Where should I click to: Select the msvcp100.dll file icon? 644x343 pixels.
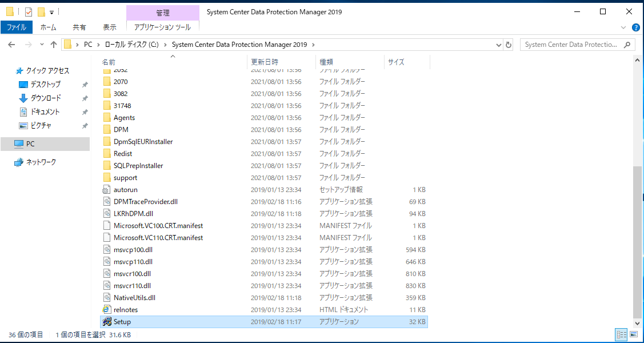coord(107,250)
